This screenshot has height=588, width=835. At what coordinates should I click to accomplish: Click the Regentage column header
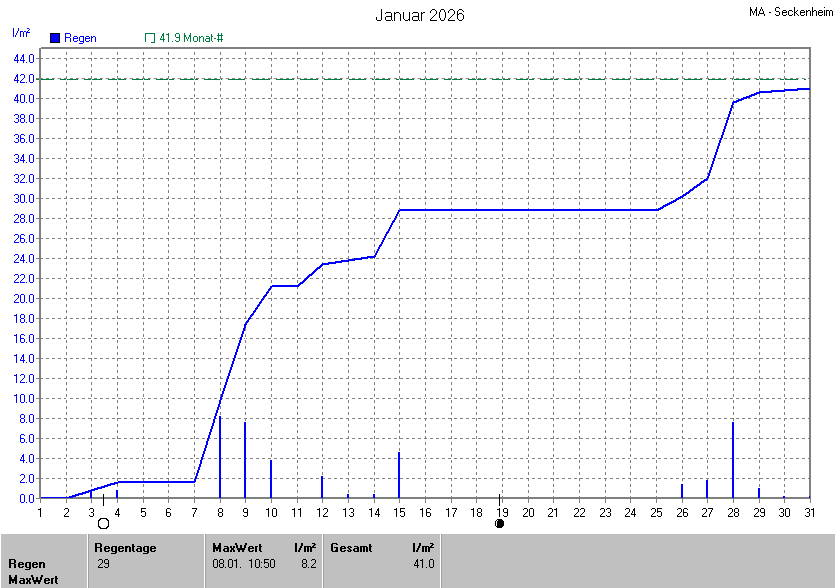[x=125, y=547]
